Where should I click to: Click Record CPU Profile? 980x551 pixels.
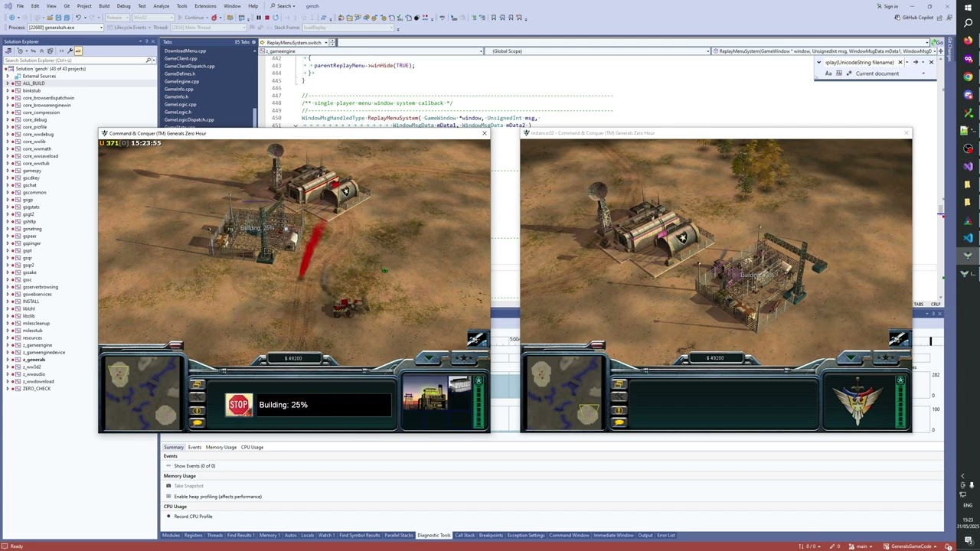point(193,517)
